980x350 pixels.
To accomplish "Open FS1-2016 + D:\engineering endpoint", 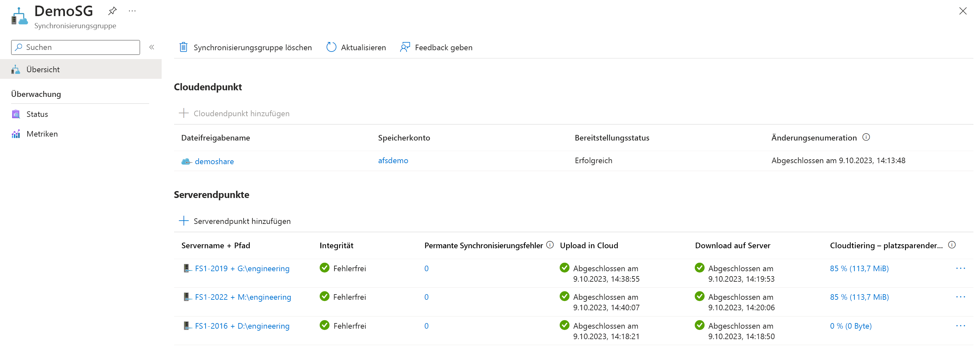I will pyautogui.click(x=242, y=326).
